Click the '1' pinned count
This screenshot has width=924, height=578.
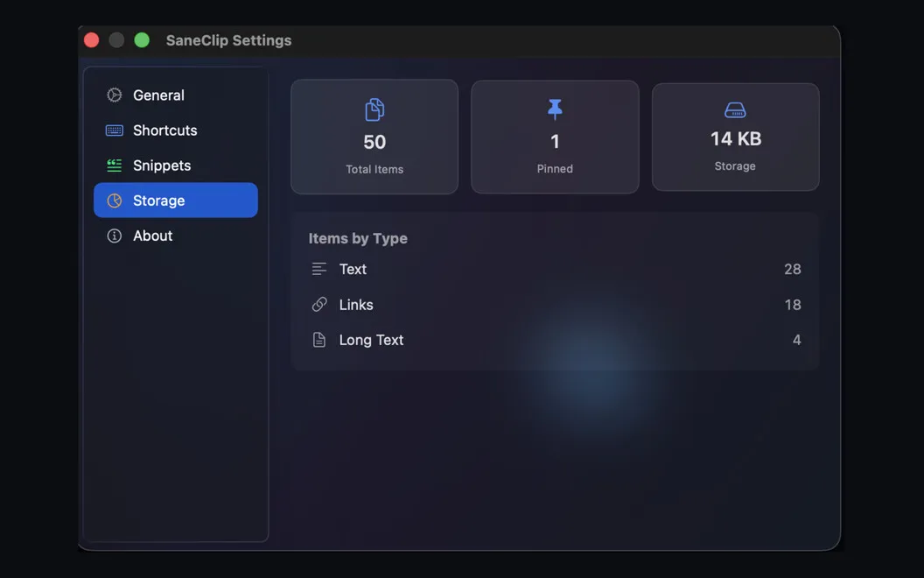[555, 142]
